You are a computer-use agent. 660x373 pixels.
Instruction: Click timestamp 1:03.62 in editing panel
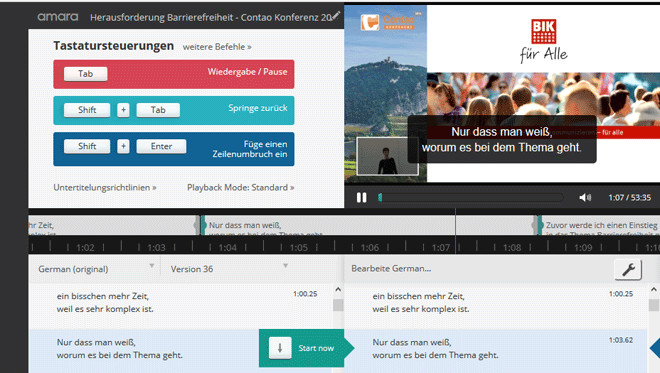tap(620, 340)
